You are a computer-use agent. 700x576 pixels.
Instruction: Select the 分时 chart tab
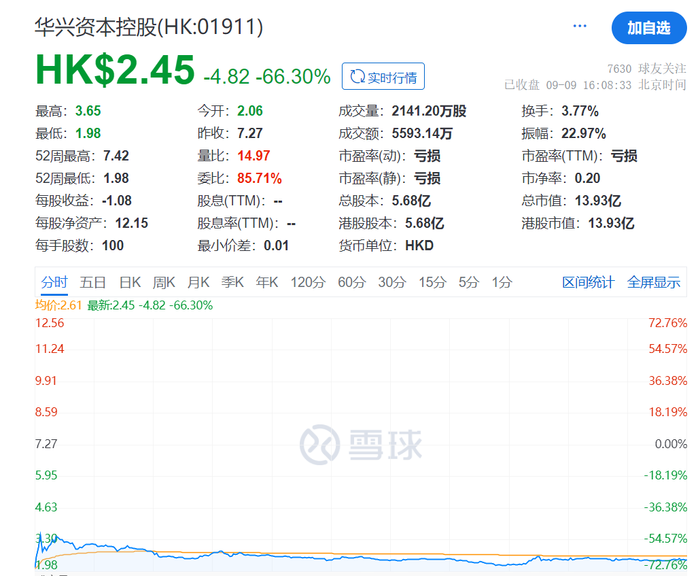point(54,282)
